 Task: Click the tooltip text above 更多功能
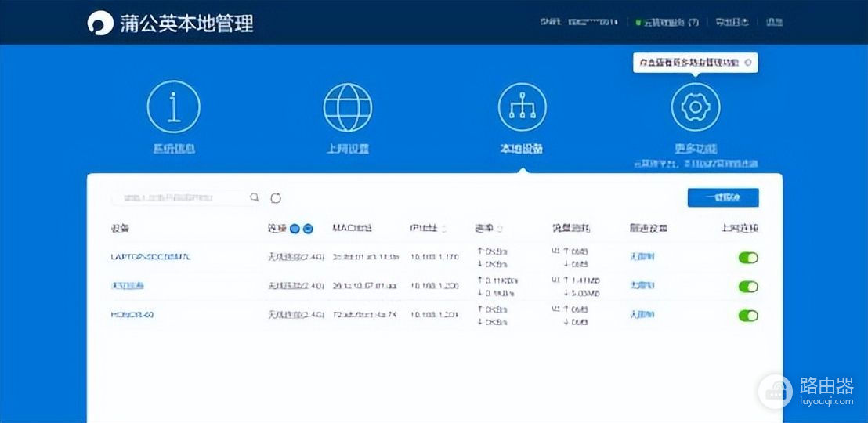click(x=689, y=63)
